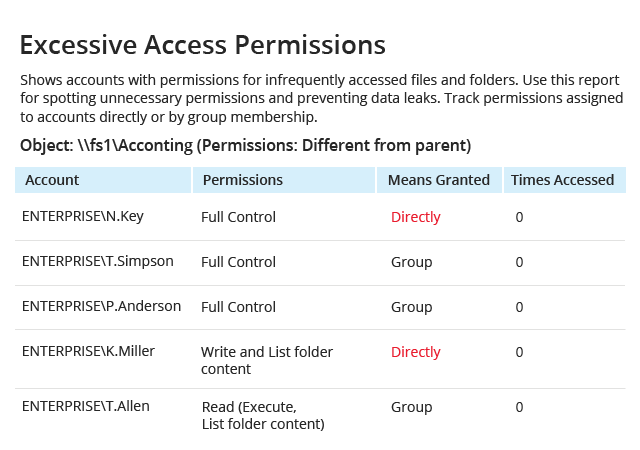Click Group value in T.Simpson row
The height and width of the screenshot is (450, 640).
pos(411,262)
